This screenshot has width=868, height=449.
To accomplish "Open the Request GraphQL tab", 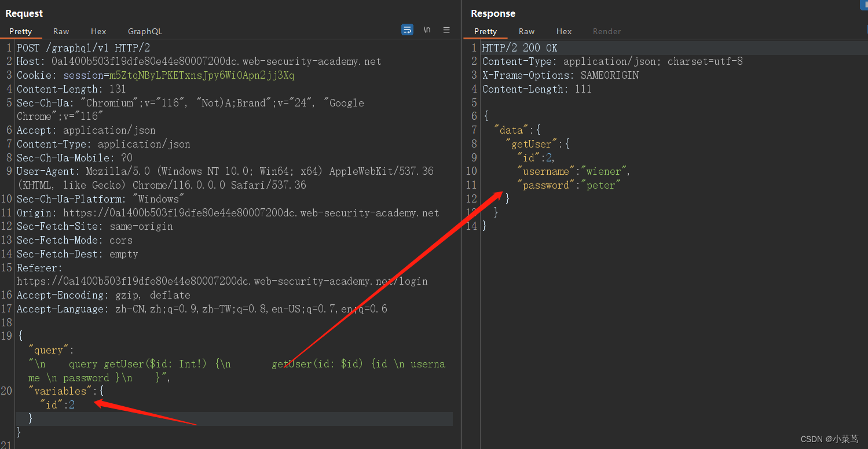I will [145, 31].
